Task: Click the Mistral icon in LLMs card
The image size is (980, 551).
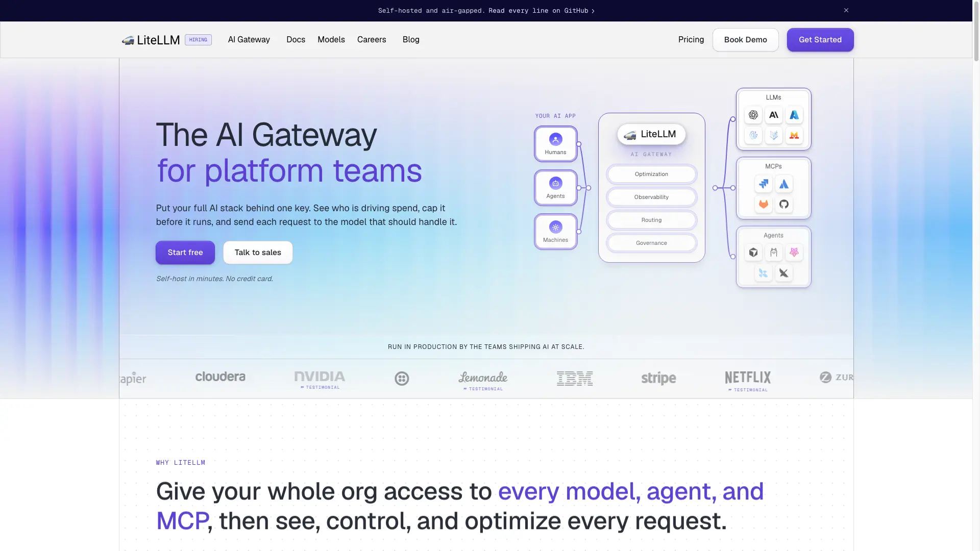Action: click(794, 135)
